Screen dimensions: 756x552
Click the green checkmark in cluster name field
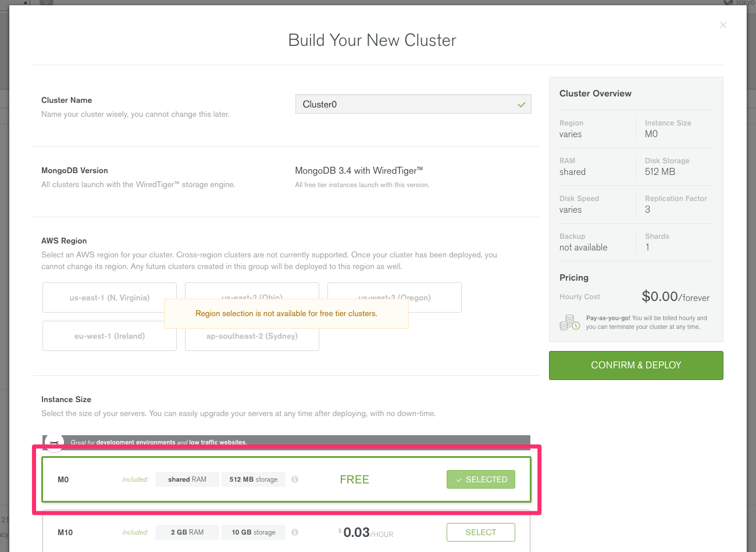(521, 105)
